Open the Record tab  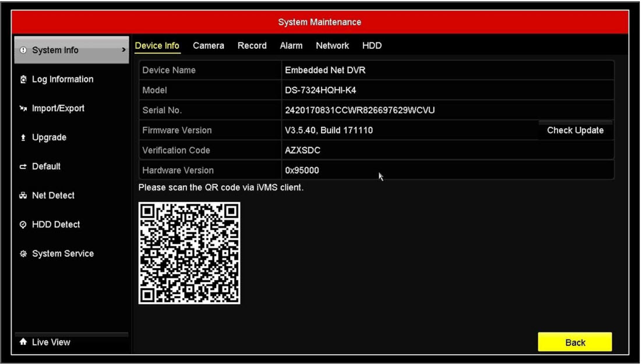pyautogui.click(x=252, y=45)
